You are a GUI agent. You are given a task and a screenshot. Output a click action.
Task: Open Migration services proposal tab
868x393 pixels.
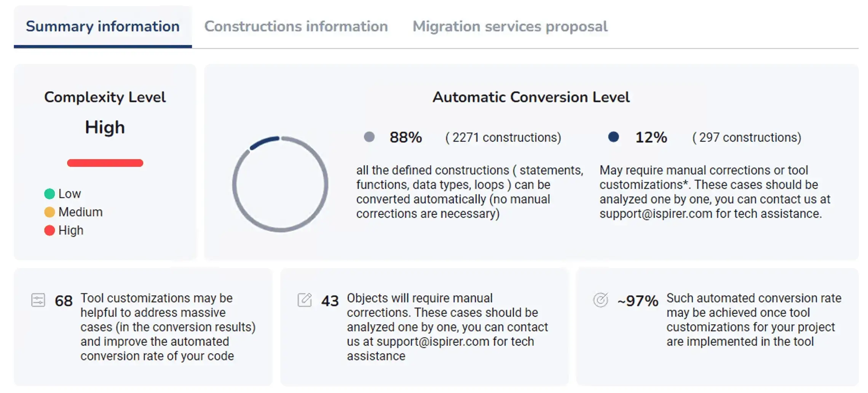pyautogui.click(x=510, y=26)
